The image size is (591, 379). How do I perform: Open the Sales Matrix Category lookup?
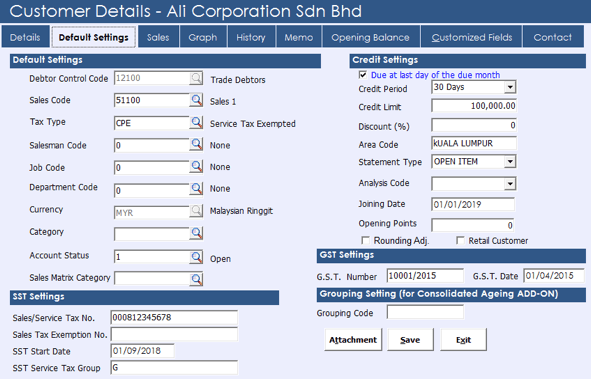tap(196, 279)
